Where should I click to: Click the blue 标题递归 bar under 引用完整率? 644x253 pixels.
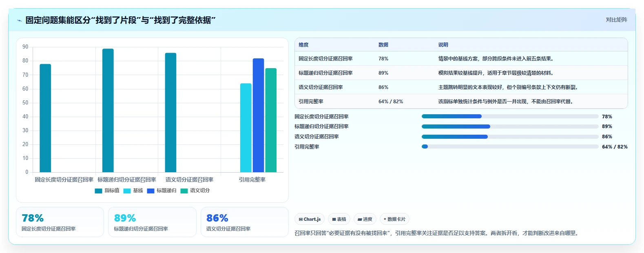(258, 115)
